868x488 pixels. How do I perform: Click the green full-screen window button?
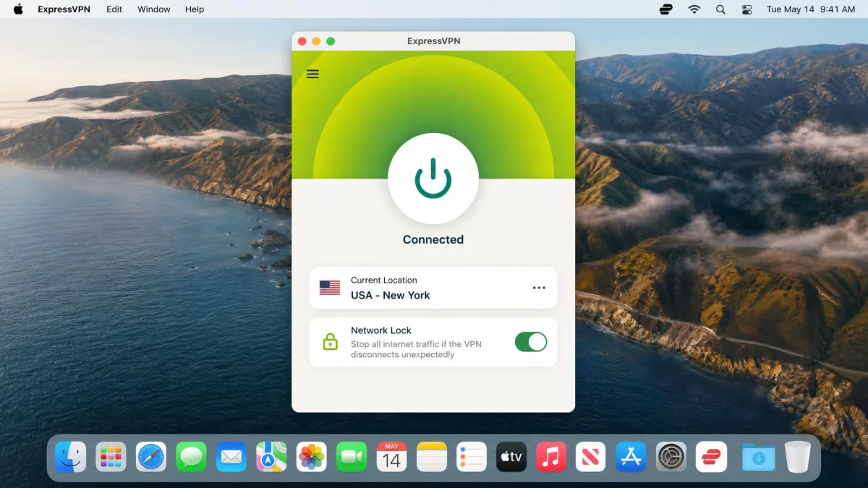click(331, 41)
